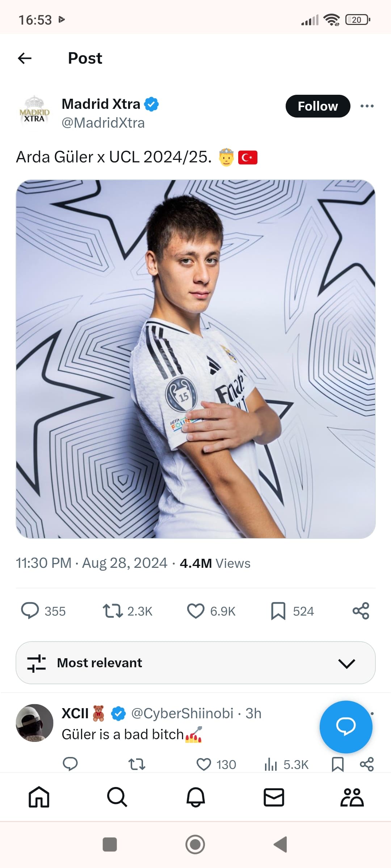This screenshot has width=391, height=868.
Task: Open the three-dot more options menu
Action: coord(367,106)
